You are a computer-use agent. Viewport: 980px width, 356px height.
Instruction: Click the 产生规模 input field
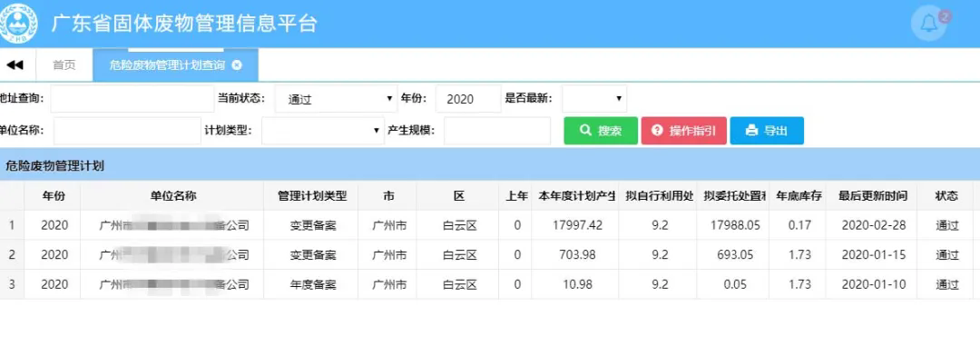coord(497,131)
